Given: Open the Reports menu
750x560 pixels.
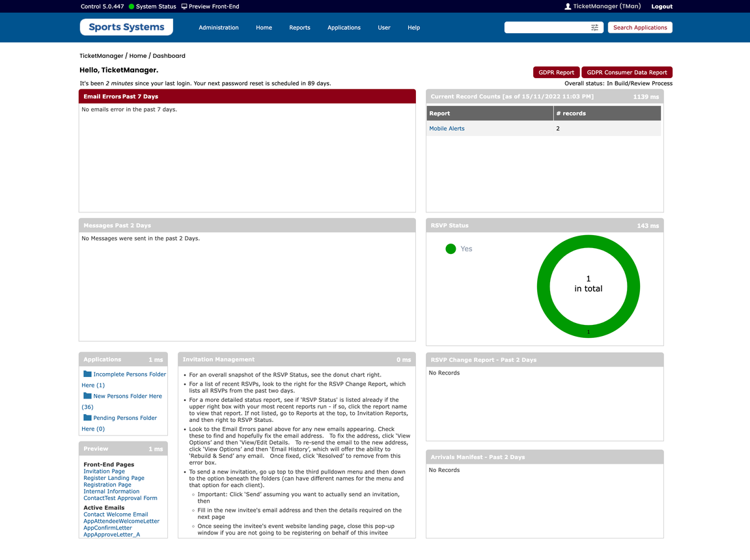Looking at the screenshot, I should [x=299, y=27].
